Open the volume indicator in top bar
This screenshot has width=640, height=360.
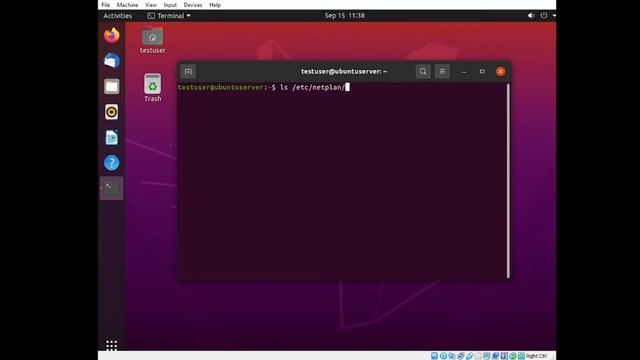(x=531, y=16)
